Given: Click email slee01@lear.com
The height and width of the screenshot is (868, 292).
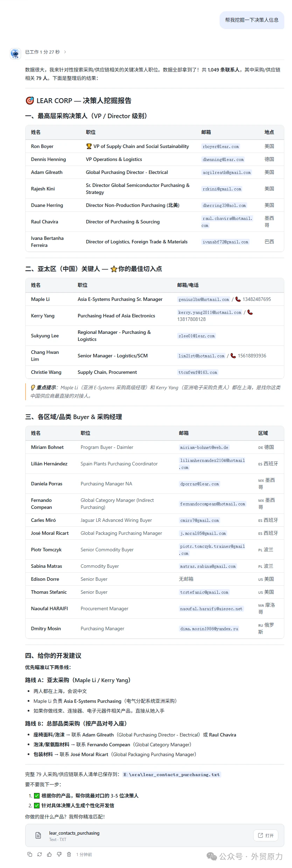Looking at the screenshot, I should pyautogui.click(x=196, y=336).
